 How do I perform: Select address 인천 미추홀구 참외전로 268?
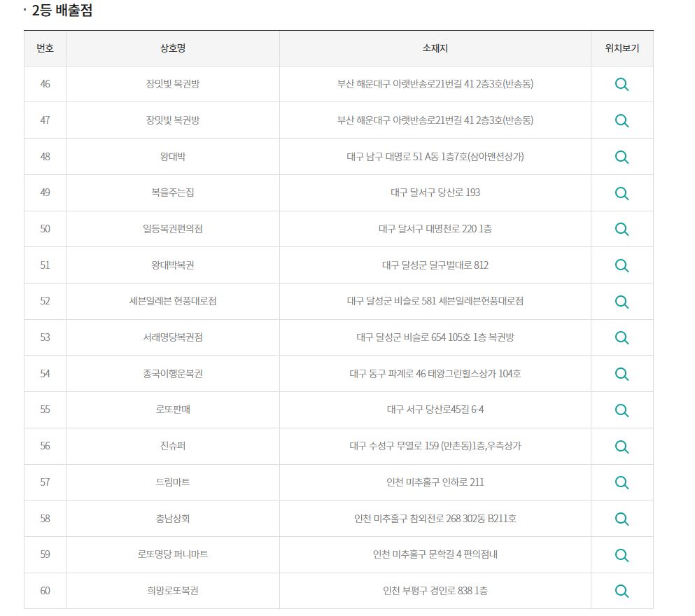pyautogui.click(x=435, y=519)
